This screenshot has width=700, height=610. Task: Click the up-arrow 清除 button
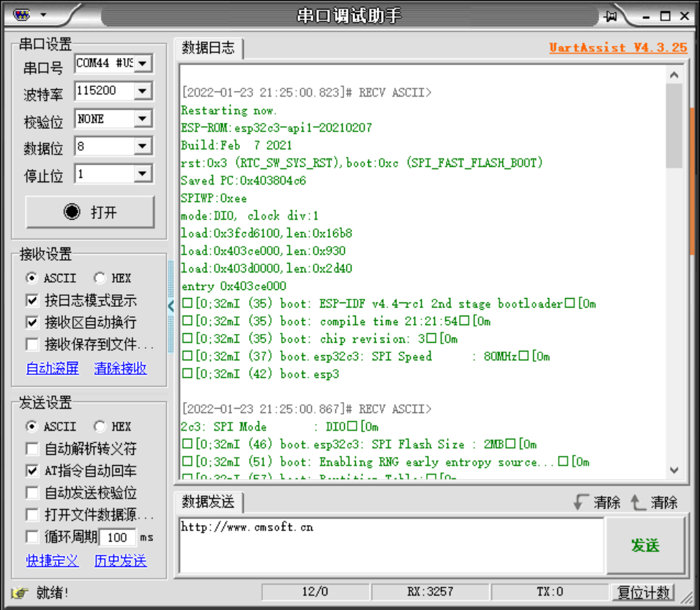point(655,502)
